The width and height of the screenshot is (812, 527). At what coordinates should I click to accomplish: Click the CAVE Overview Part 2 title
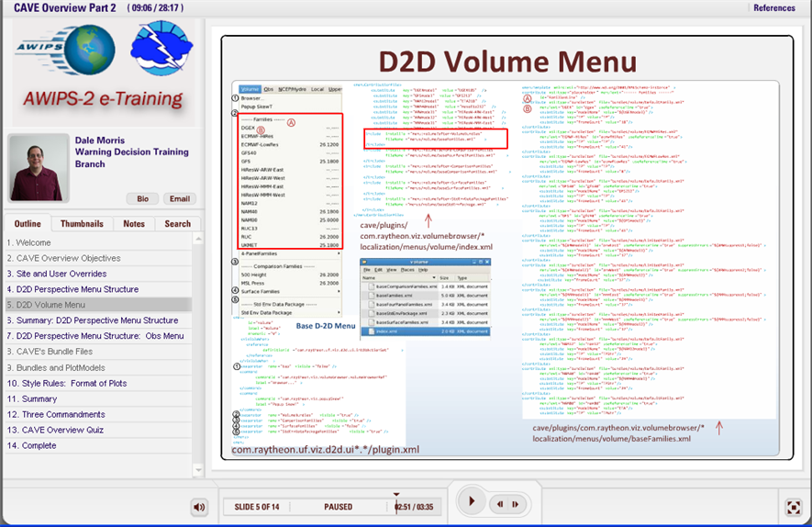tap(65, 7)
